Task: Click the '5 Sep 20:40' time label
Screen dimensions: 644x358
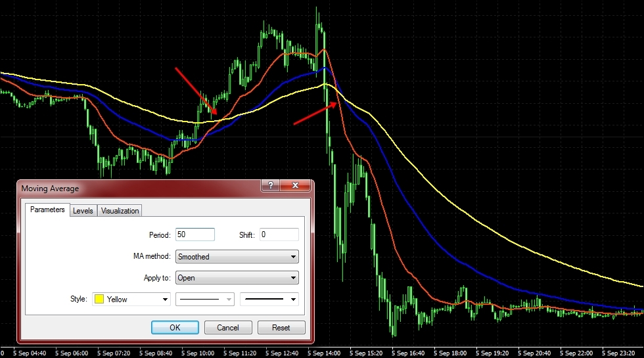Action: point(534,353)
